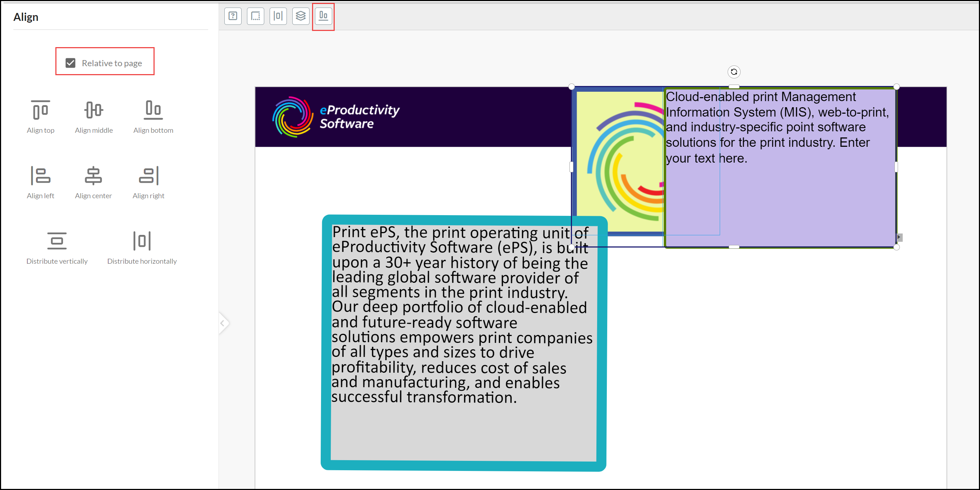The height and width of the screenshot is (490, 980).
Task: Open the distribute toolbar button
Action: pos(278,16)
